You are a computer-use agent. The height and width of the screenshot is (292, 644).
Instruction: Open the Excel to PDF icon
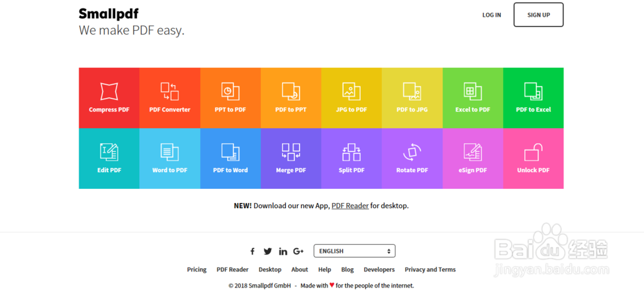coord(473,92)
